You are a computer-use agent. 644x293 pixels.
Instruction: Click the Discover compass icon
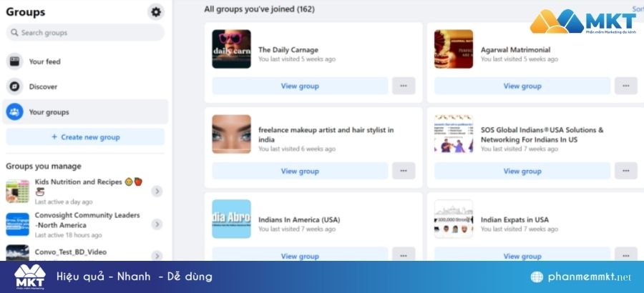(14, 86)
